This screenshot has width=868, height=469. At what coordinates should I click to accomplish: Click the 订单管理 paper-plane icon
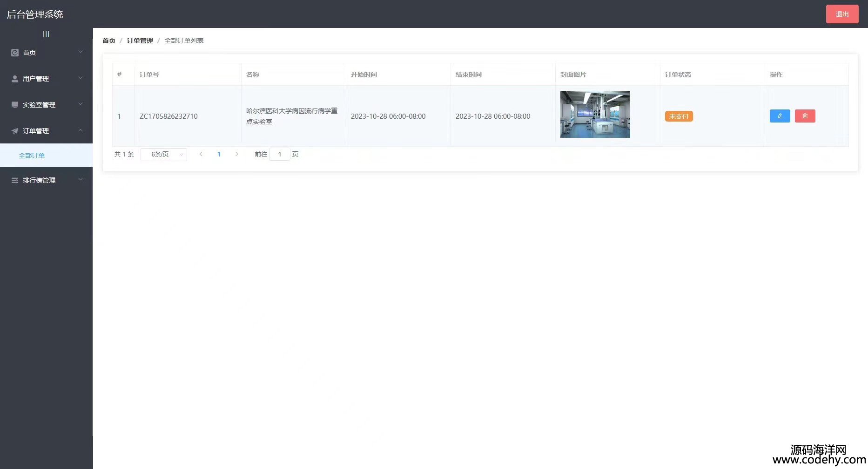click(x=15, y=131)
